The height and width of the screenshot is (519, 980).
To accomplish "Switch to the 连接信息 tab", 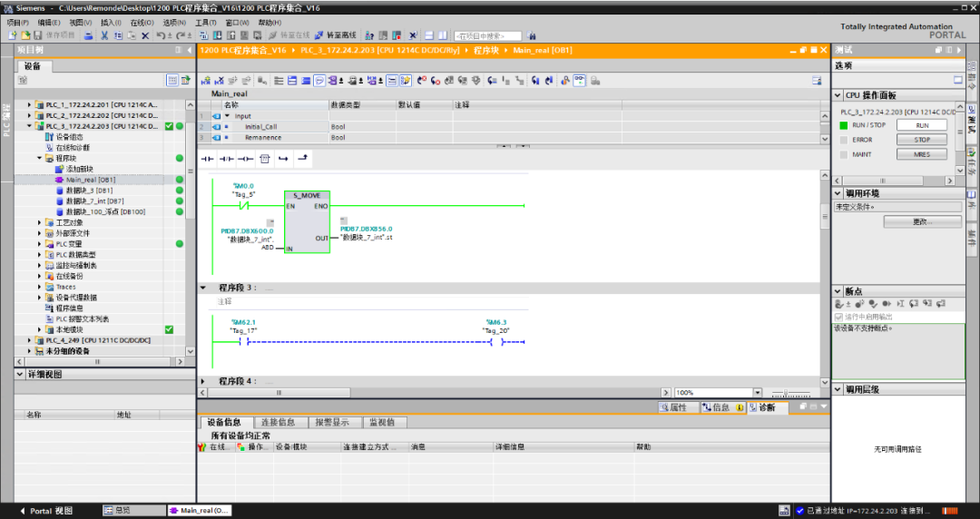I will click(x=278, y=422).
